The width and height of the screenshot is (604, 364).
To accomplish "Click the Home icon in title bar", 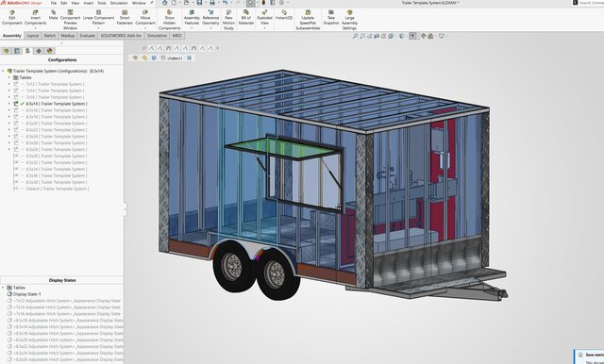I will (x=165, y=3).
